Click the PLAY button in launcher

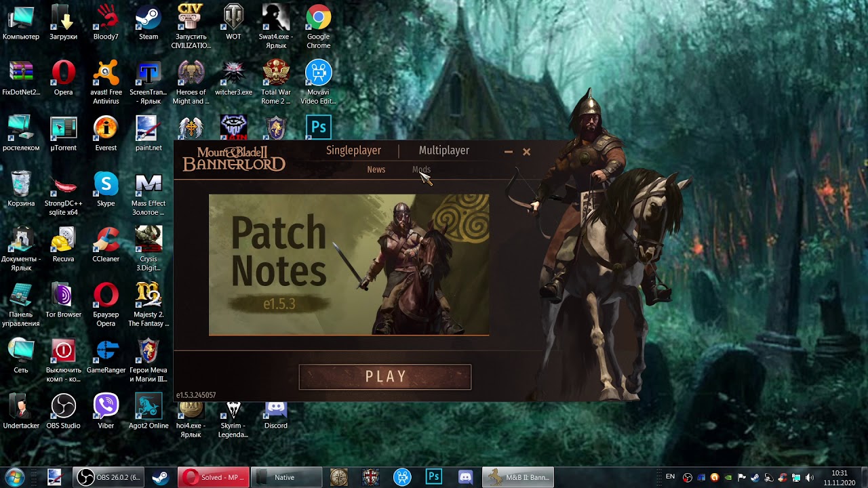384,377
